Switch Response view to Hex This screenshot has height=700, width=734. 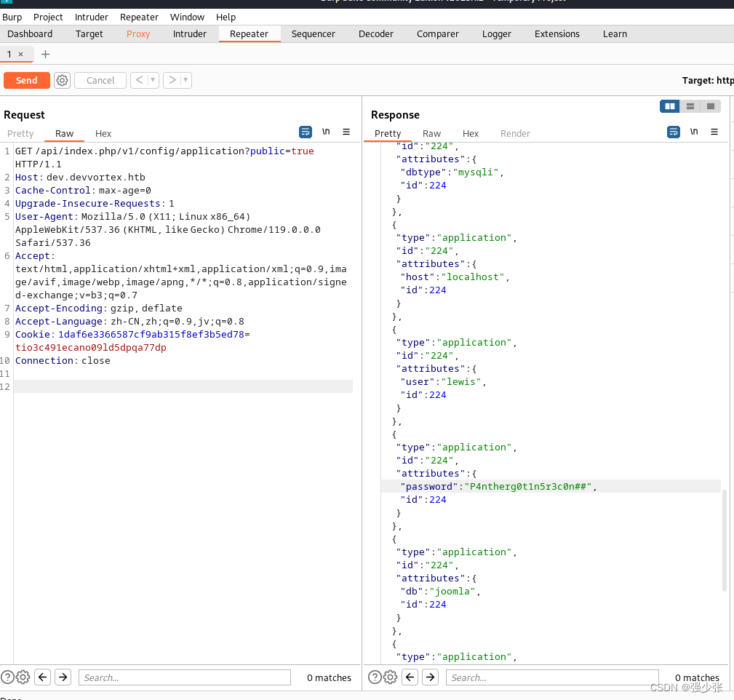471,133
